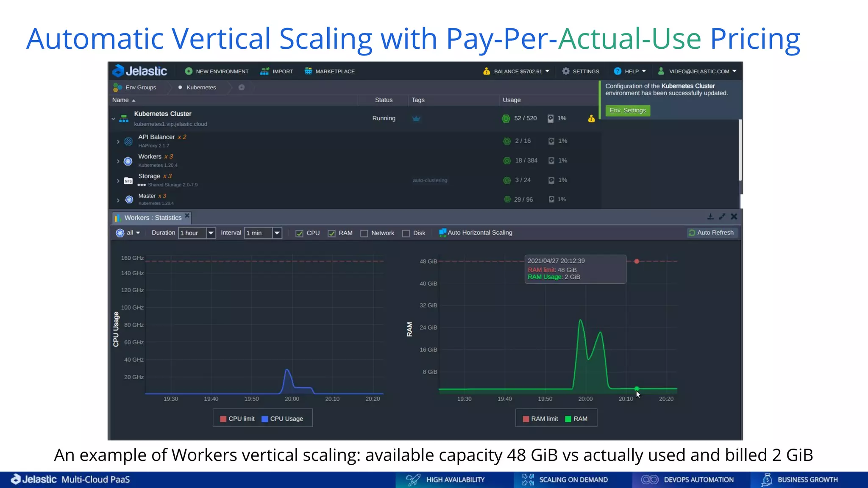Click the disk icon in Storage row

coord(551,180)
